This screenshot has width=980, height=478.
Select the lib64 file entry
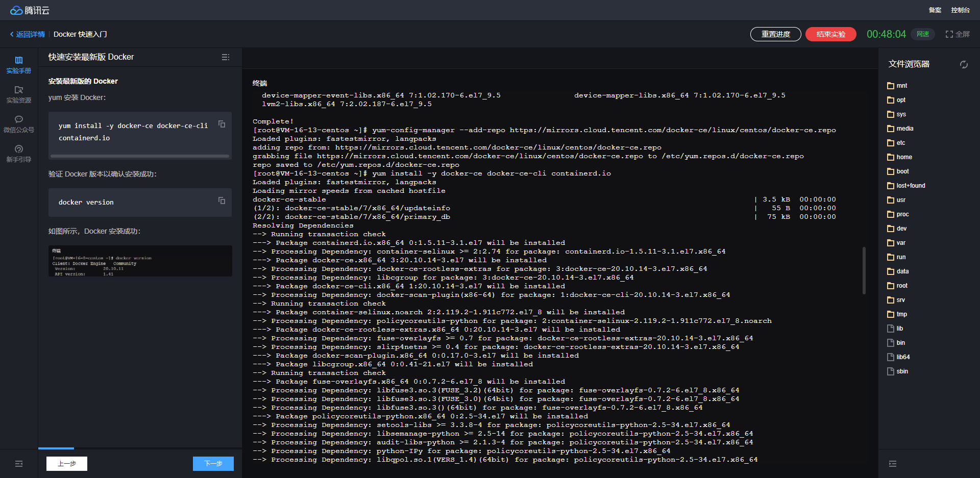click(899, 357)
